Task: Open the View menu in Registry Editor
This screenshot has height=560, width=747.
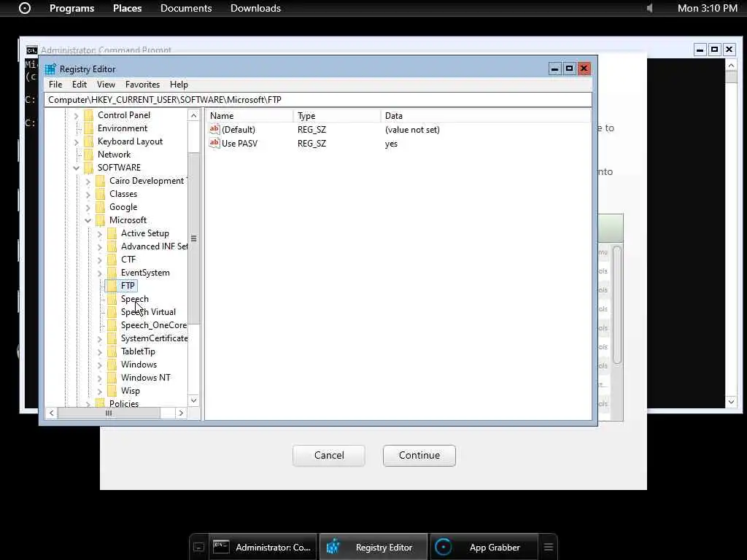Action: tap(106, 85)
